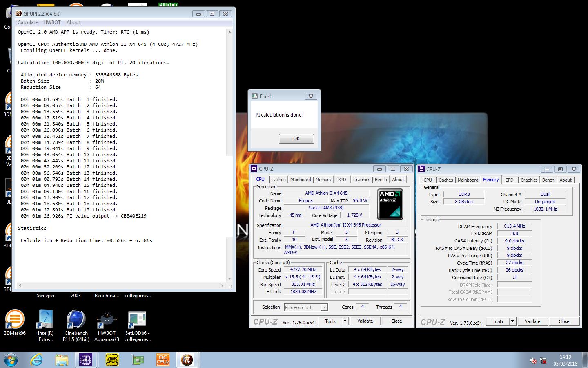Click Validate in CPU-Z Memory window

click(532, 321)
